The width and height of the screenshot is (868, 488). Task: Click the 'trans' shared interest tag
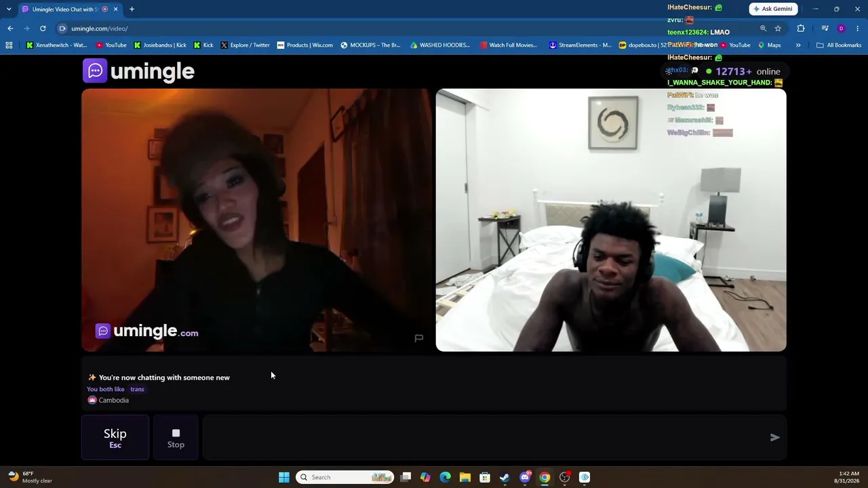click(x=137, y=389)
